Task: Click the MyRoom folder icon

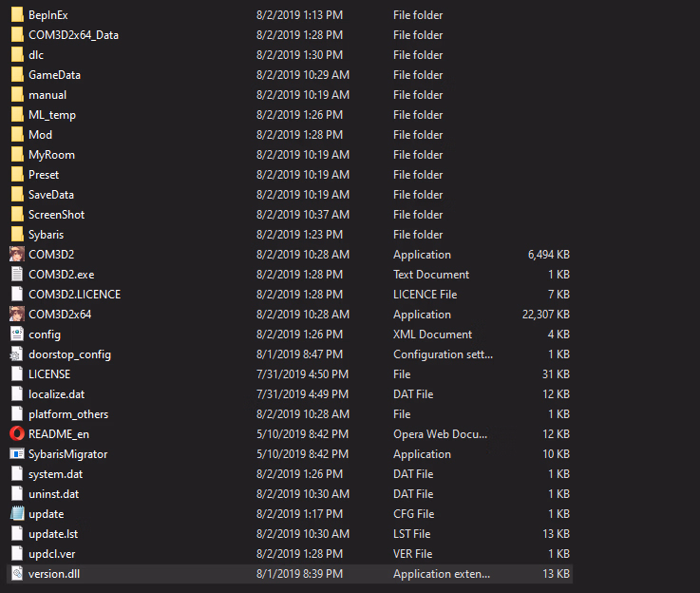Action: [x=17, y=155]
